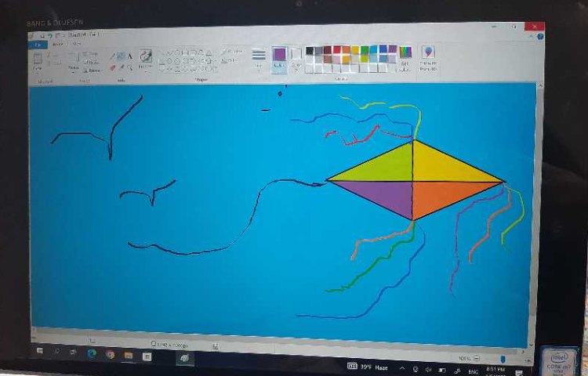
Task: Switch to the View ribbon tab
Action: tap(77, 44)
